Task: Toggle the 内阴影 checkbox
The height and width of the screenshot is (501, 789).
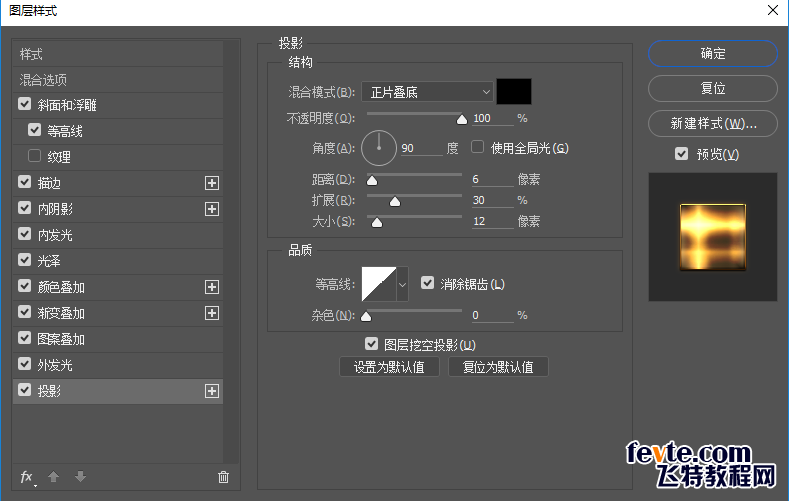Action: coord(25,208)
